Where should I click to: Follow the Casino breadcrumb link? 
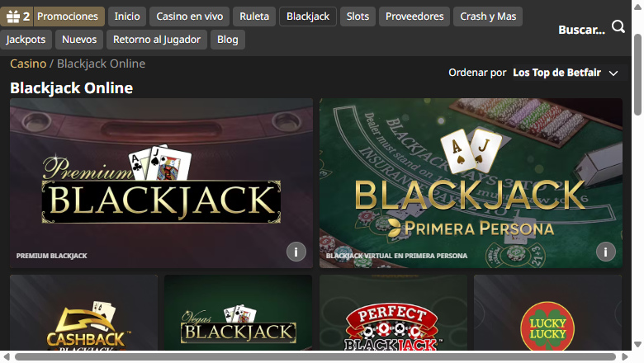pos(28,64)
